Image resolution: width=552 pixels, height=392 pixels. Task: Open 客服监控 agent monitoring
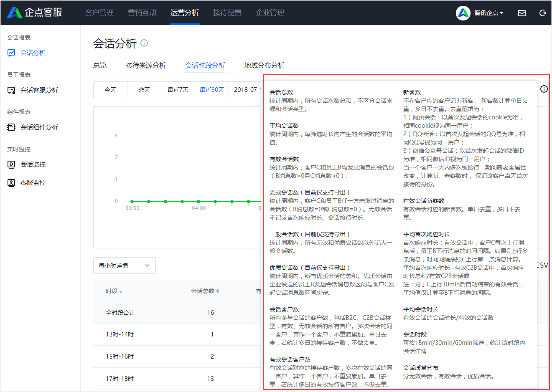32,182
